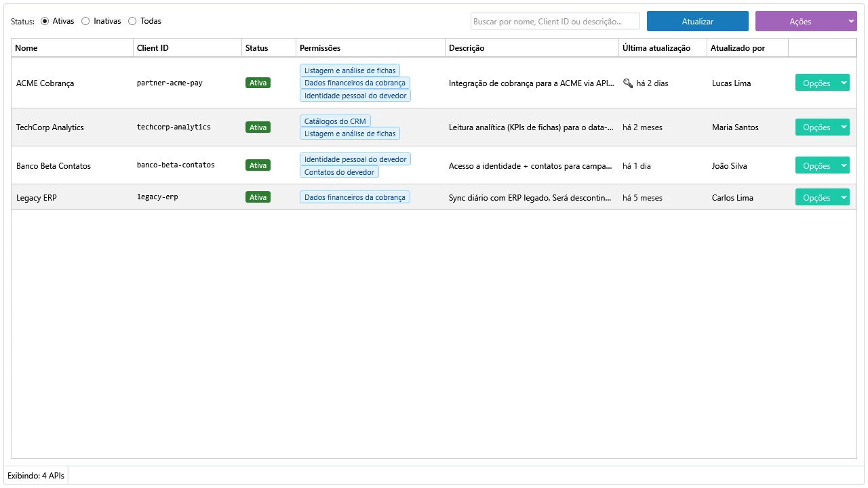Viewport: 868px width, 488px height.
Task: Expand Opções arrow for Legacy ERP
Action: point(844,197)
